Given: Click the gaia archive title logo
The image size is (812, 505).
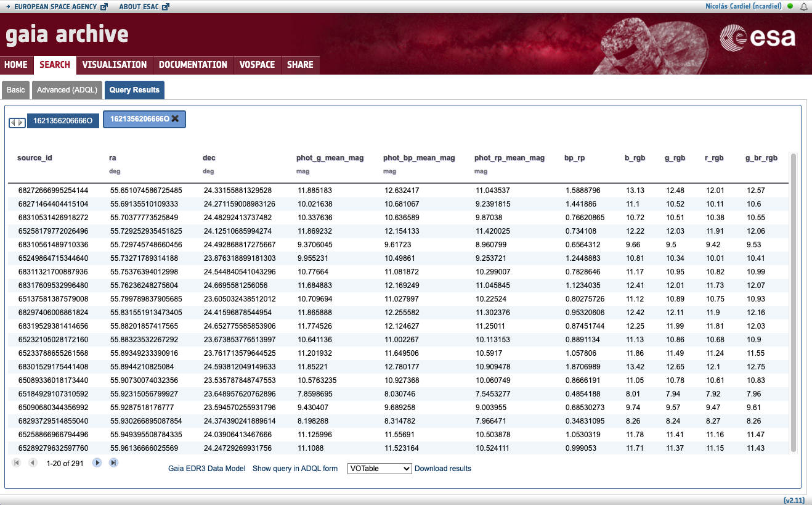Looking at the screenshot, I should click(67, 35).
